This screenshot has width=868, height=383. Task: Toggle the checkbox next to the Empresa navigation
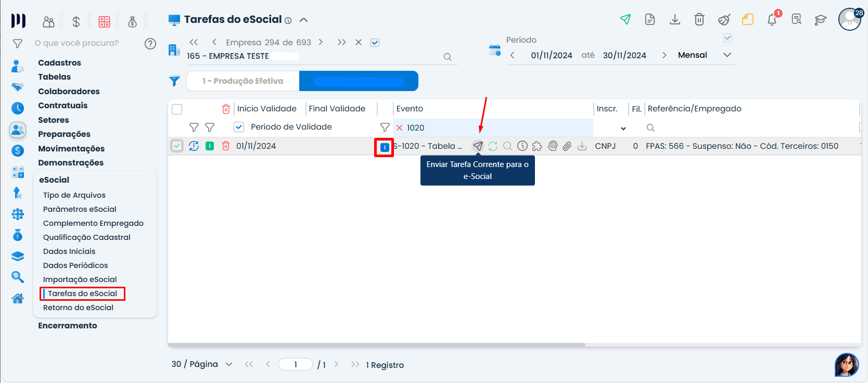(375, 43)
